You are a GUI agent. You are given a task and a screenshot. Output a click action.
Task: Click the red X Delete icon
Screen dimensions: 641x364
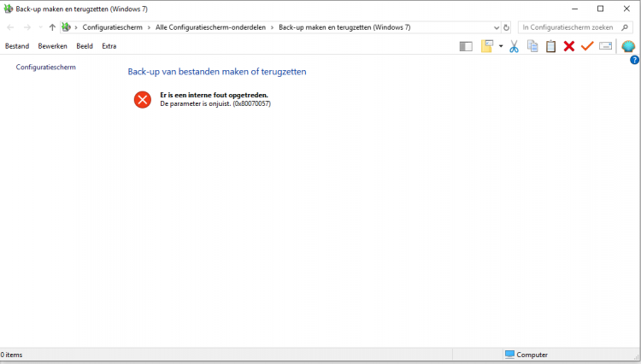pos(568,46)
